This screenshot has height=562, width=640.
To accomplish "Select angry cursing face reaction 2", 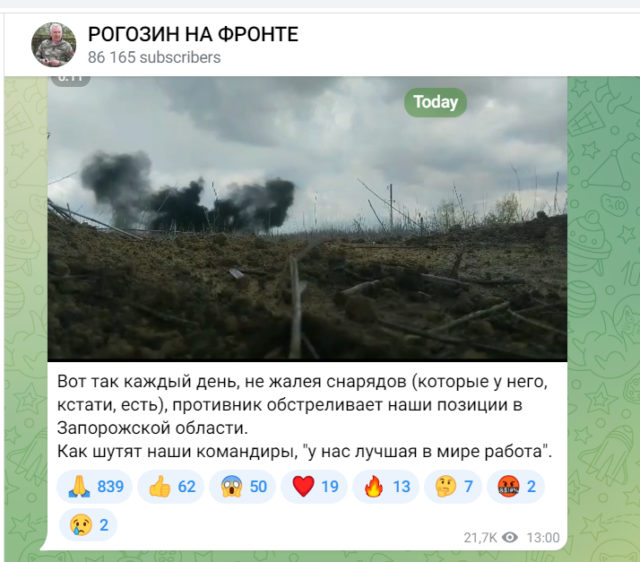I will click(x=516, y=486).
